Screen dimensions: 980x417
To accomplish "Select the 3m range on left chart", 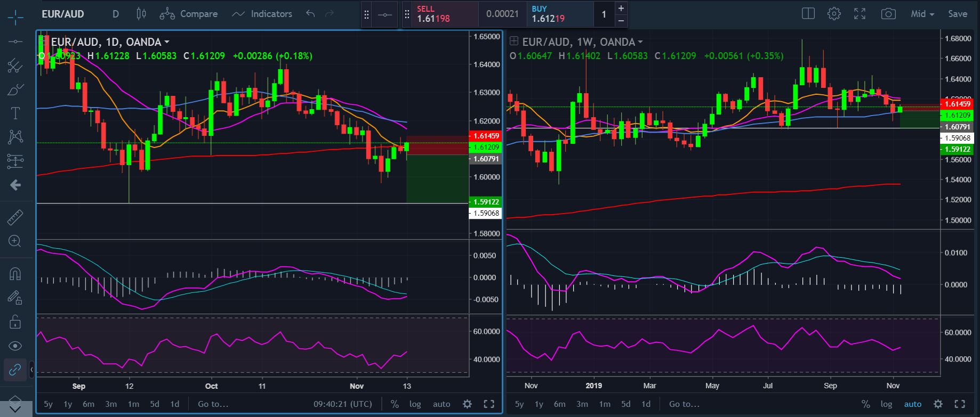I will coord(111,404).
